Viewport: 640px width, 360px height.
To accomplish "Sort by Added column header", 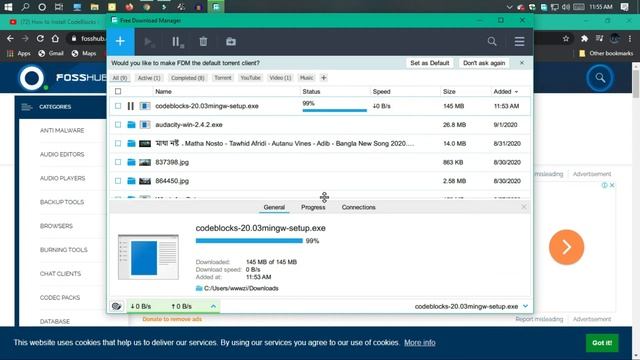I will coord(505,91).
